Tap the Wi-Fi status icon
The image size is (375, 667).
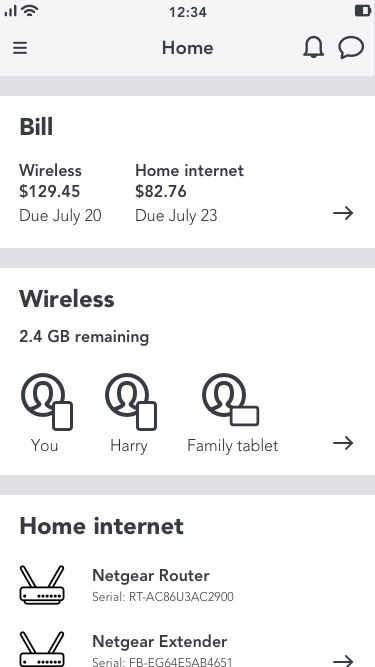point(30,10)
